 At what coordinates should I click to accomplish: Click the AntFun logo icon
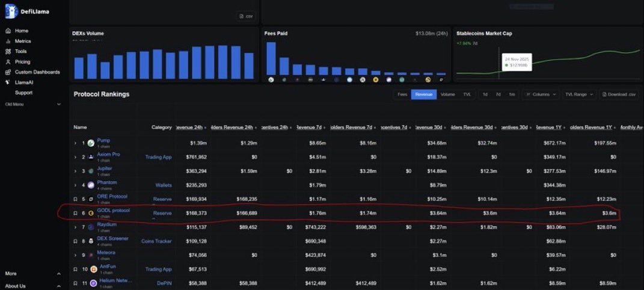point(94,270)
